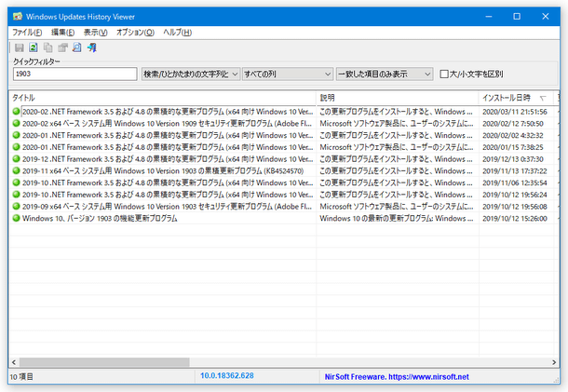This screenshot has height=392, width=568.
Task: Close the Windows Updates History Viewer window
Action: tap(545, 17)
